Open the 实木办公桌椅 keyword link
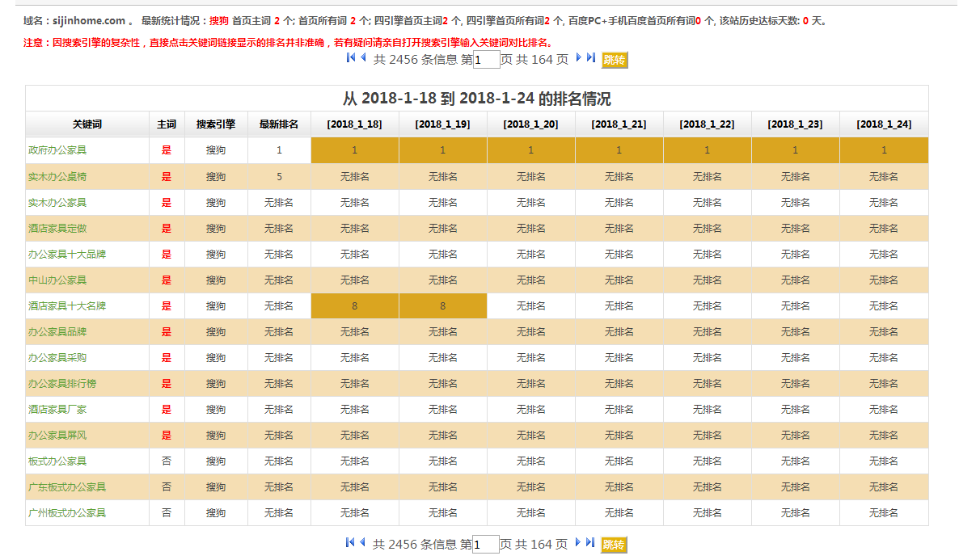 (x=57, y=177)
